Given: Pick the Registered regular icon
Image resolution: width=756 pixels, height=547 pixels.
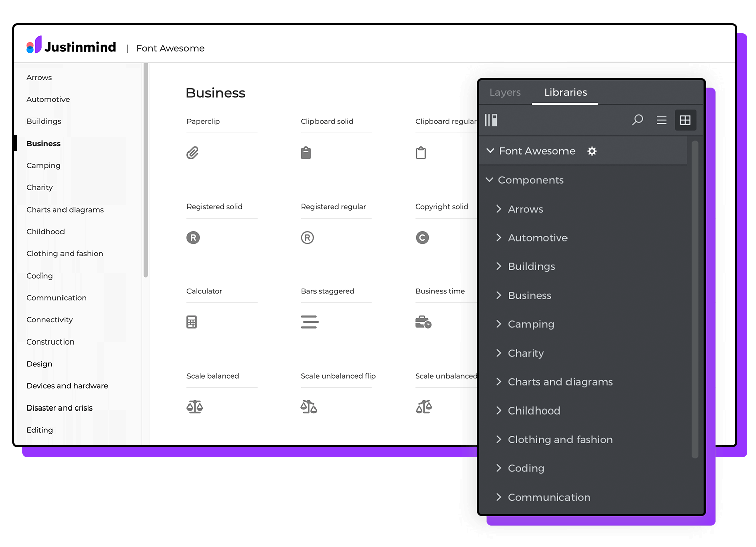Looking at the screenshot, I should click(307, 238).
